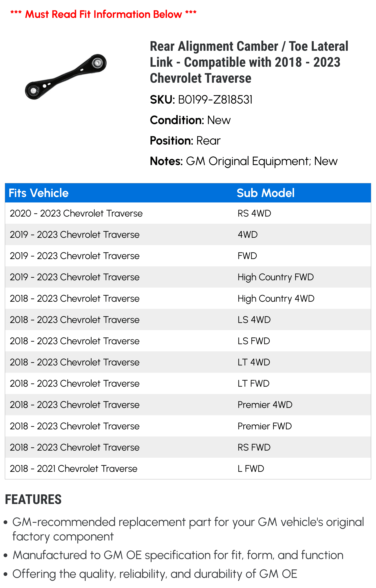Viewport: 376px width, 588px height.
Task: Click the SKU B0199-Z818531 text
Action: coord(201,100)
